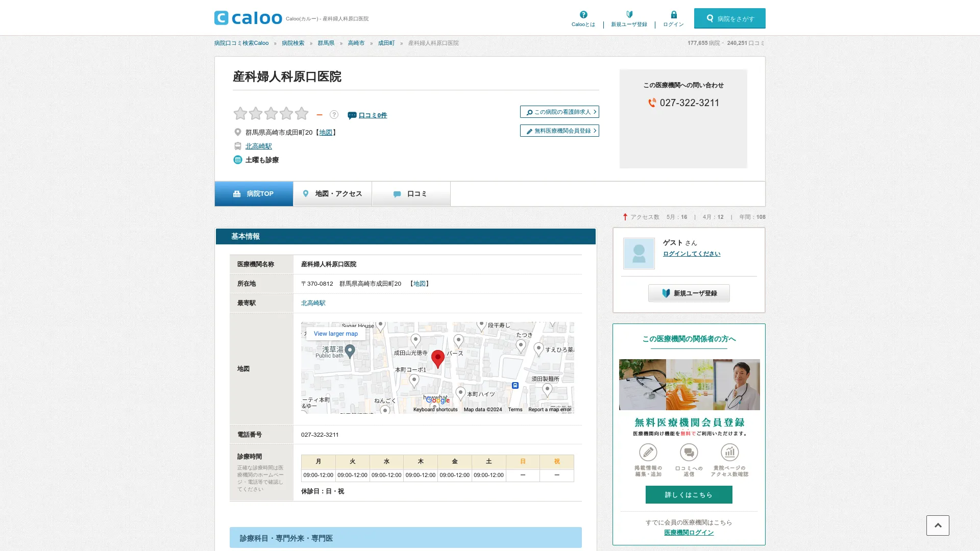Click the アクセス数確認 chart icon
Image resolution: width=980 pixels, height=551 pixels.
click(x=730, y=453)
